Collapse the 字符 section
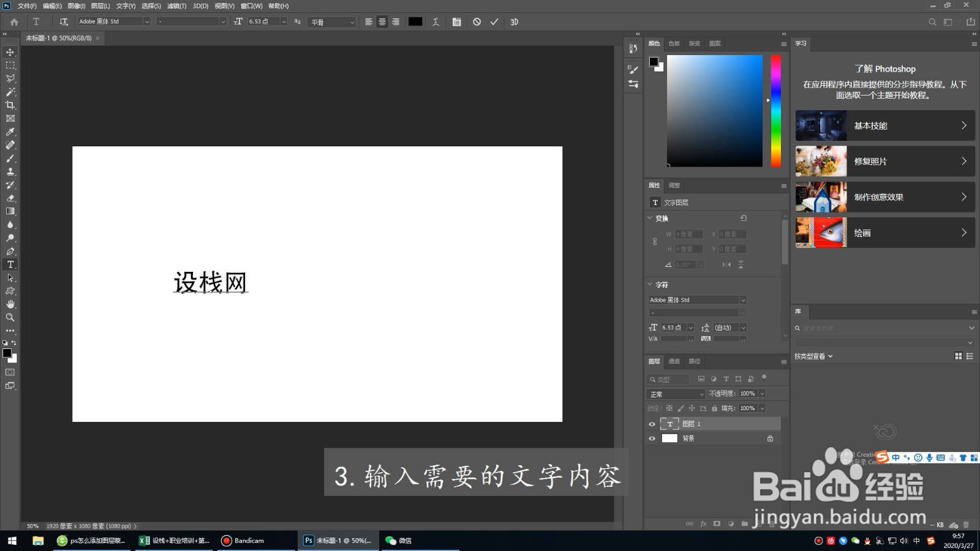 coord(650,285)
